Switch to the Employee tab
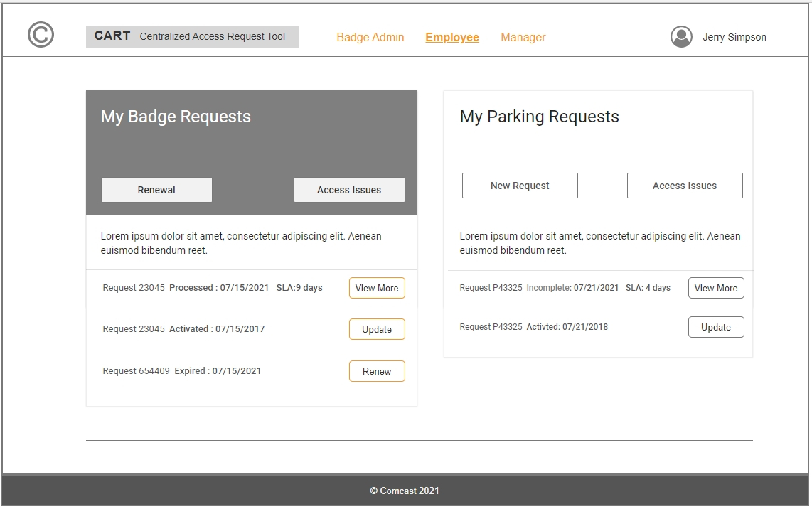 click(452, 38)
